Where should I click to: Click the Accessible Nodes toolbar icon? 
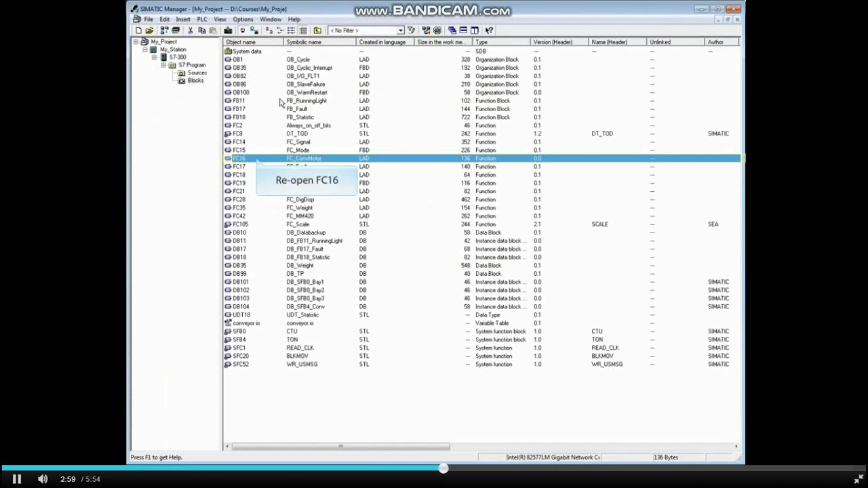coord(164,30)
